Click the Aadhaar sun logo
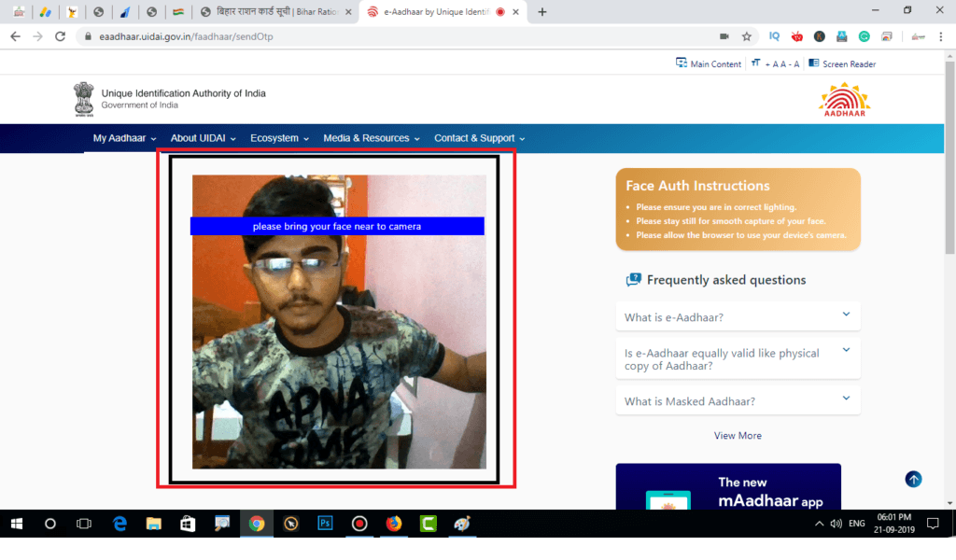Viewport: 956px width, 560px height. [x=844, y=99]
